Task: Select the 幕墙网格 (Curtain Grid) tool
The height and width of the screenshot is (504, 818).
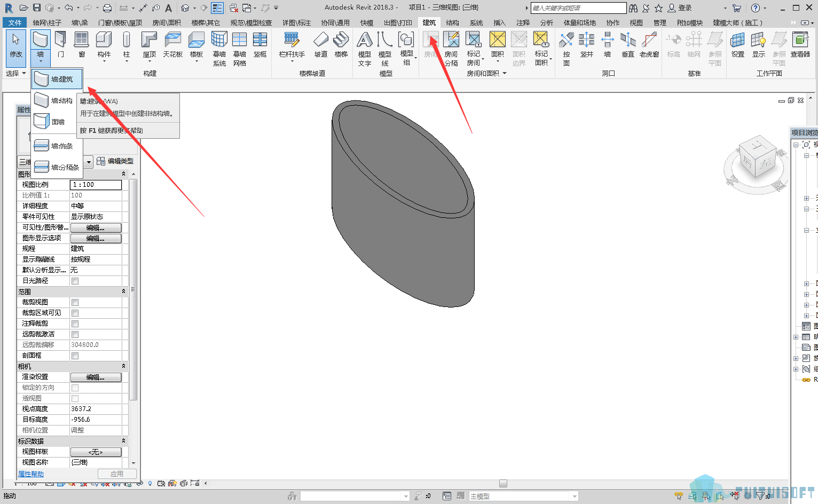Action: tap(240, 49)
